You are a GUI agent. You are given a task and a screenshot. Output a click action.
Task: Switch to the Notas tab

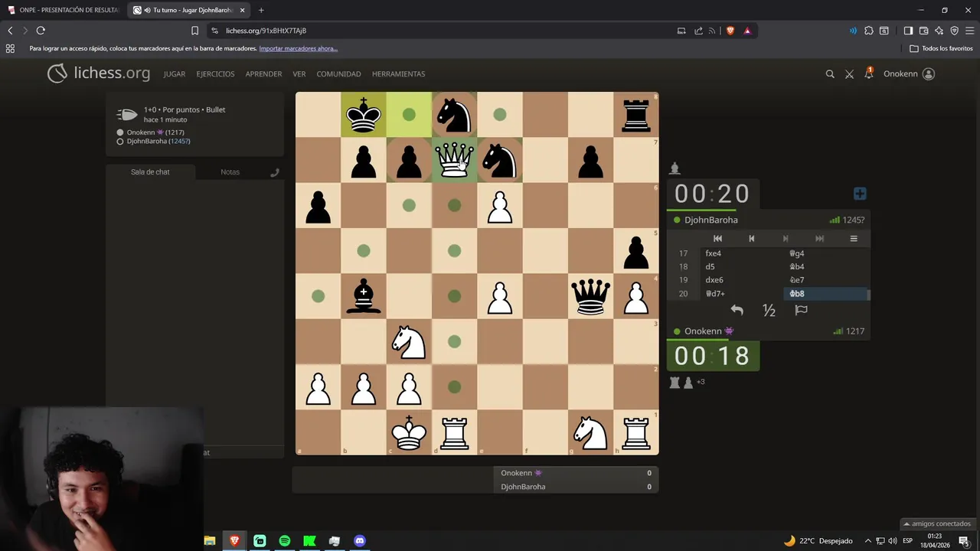pyautogui.click(x=230, y=172)
